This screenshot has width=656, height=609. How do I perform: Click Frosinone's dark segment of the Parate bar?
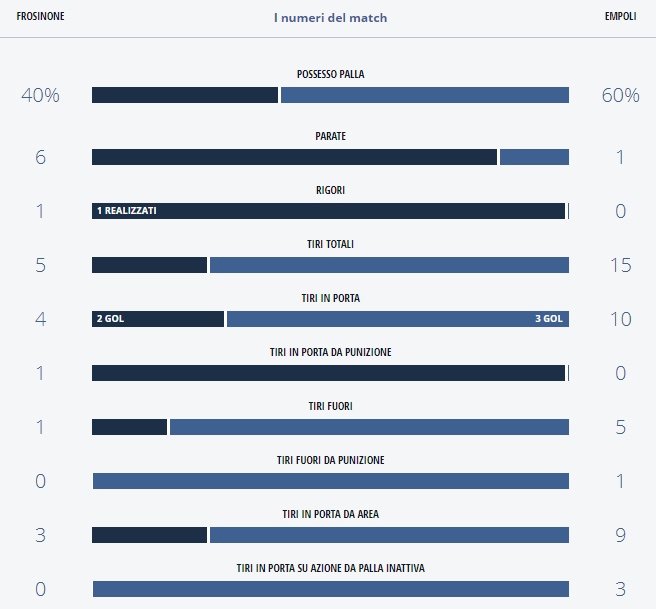tap(294, 157)
